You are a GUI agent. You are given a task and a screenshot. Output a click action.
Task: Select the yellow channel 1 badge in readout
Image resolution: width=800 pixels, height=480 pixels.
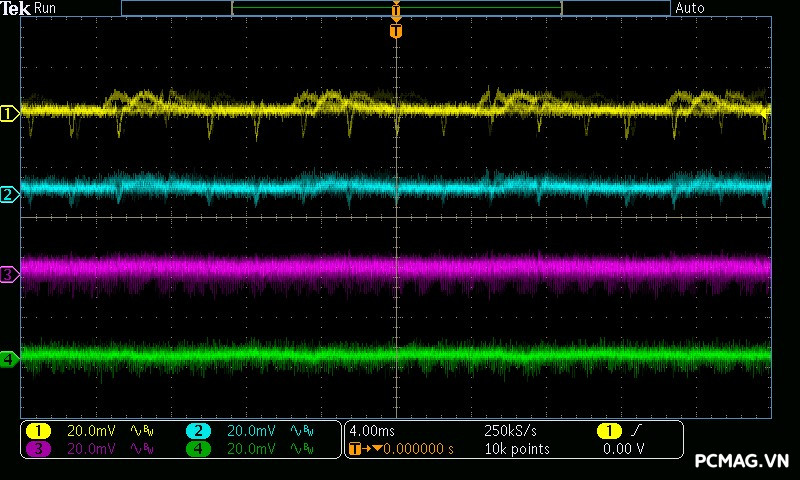[x=38, y=430]
